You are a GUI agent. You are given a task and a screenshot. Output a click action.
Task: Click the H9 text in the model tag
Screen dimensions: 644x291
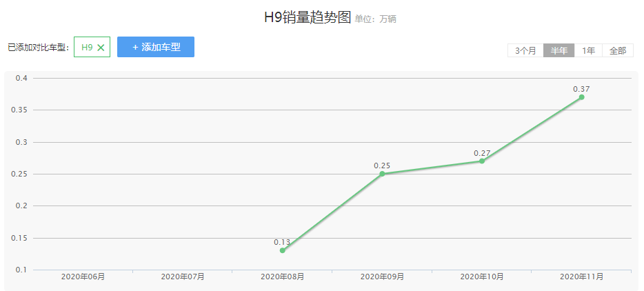(87, 48)
